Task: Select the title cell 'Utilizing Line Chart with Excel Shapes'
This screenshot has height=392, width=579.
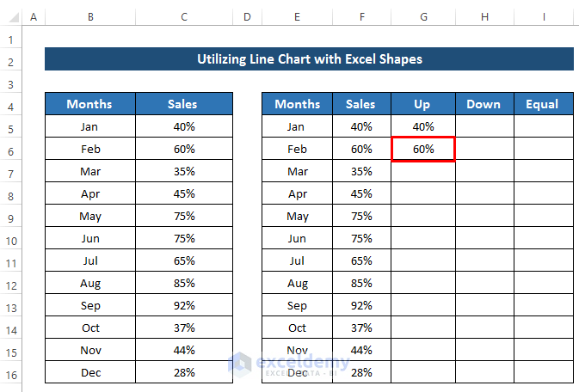Action: coord(309,59)
